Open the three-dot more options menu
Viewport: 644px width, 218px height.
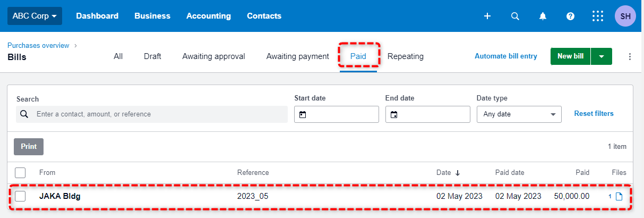tap(630, 56)
